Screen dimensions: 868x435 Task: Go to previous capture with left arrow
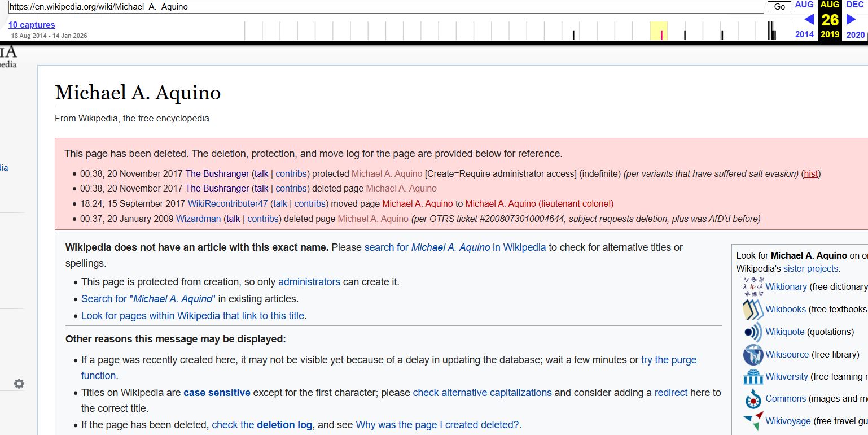pos(809,20)
